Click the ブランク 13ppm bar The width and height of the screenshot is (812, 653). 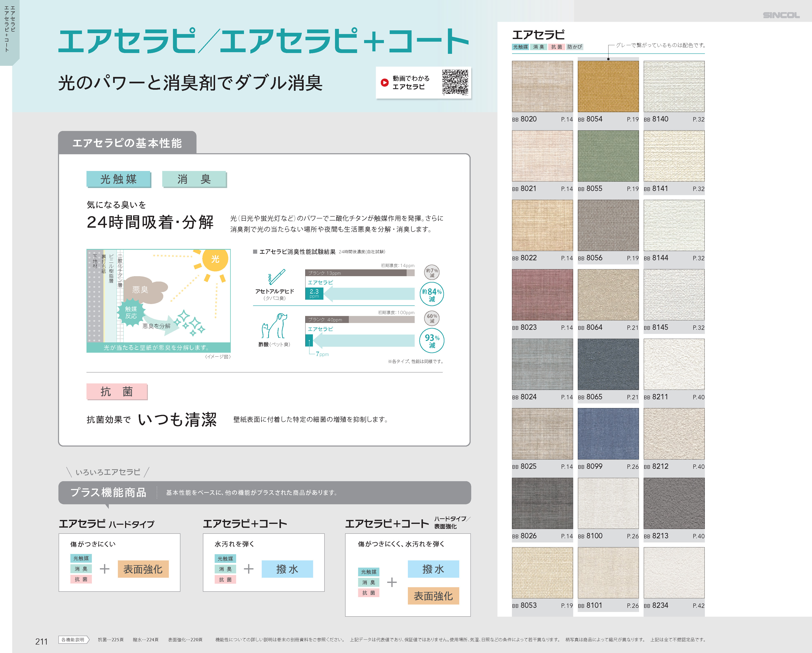point(356,273)
